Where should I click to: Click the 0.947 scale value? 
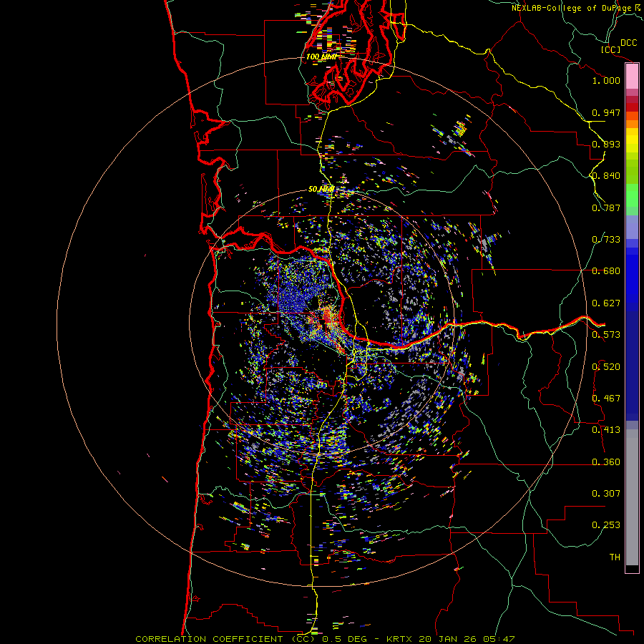coord(606,112)
